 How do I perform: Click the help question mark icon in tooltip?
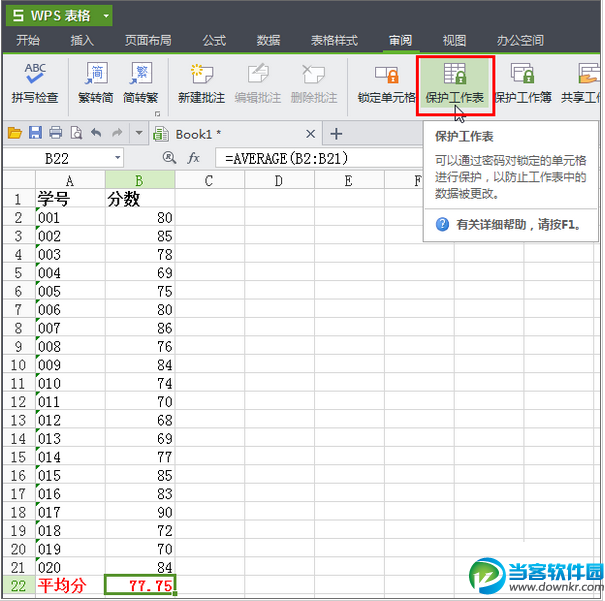tap(442, 224)
